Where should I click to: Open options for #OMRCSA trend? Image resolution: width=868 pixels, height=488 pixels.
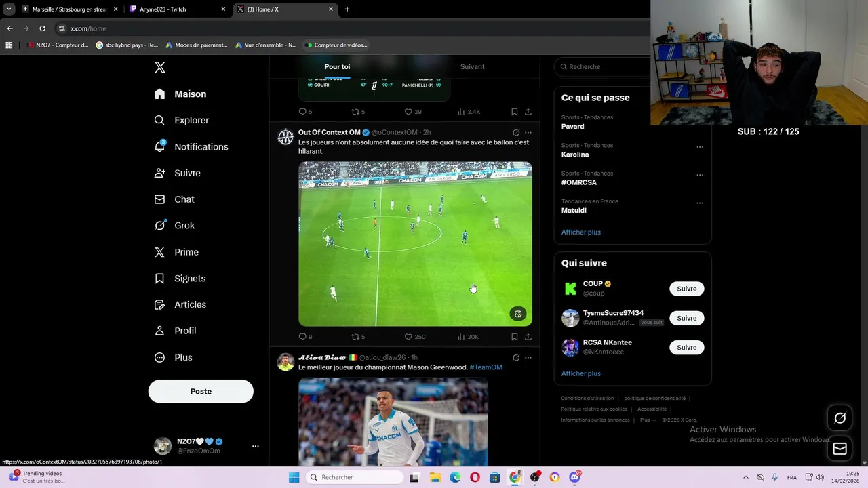click(700, 175)
